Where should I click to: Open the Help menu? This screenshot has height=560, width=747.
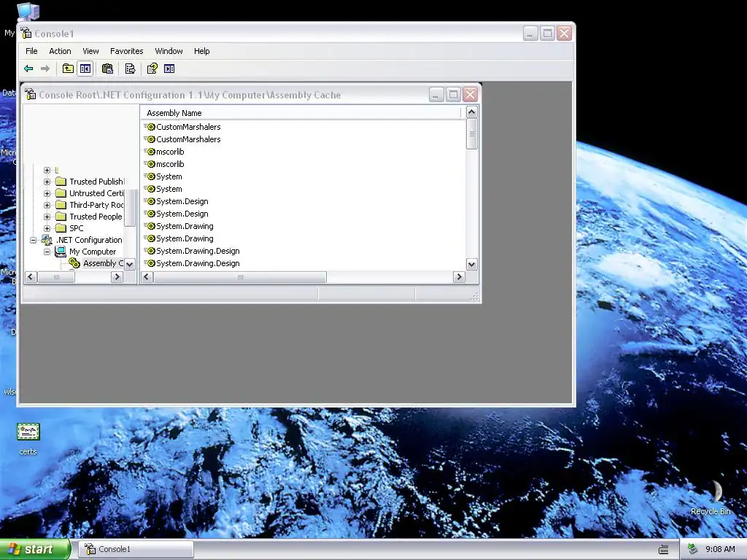point(201,51)
